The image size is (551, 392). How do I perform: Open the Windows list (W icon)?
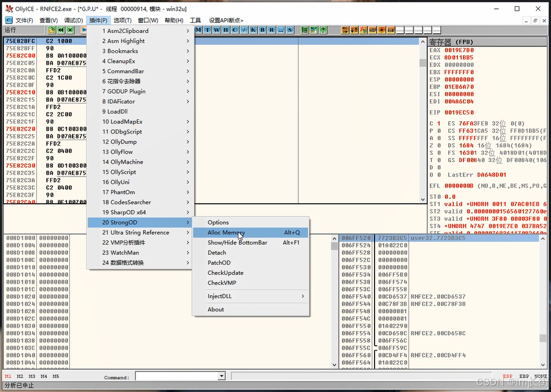point(217,30)
